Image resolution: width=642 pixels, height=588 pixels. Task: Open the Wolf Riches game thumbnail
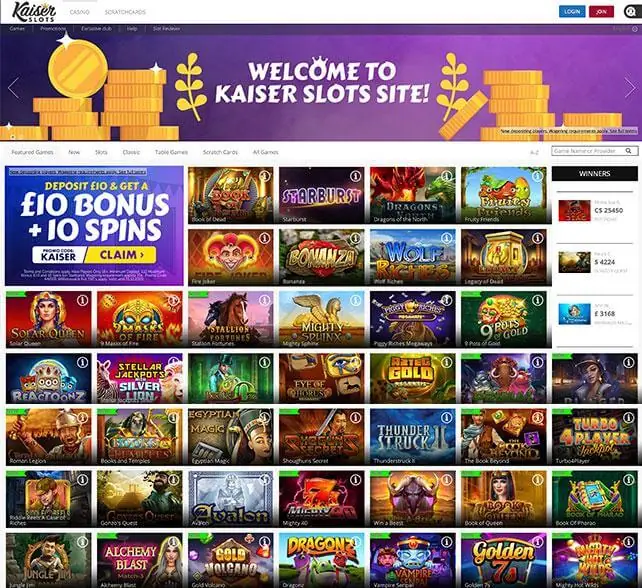(x=412, y=257)
